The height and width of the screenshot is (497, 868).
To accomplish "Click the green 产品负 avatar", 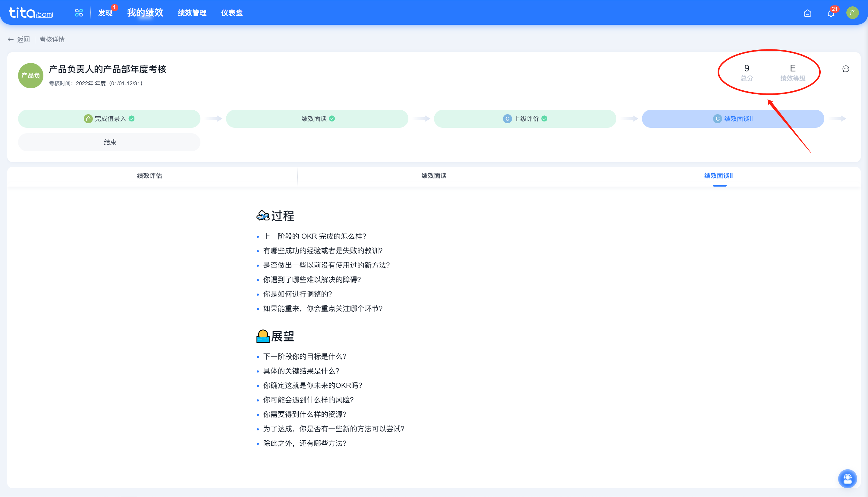I will pyautogui.click(x=31, y=75).
